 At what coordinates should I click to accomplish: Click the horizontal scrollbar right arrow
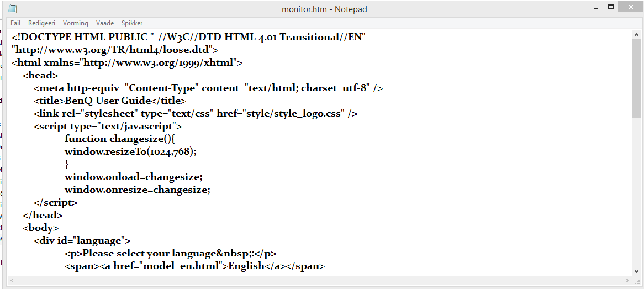click(x=627, y=280)
